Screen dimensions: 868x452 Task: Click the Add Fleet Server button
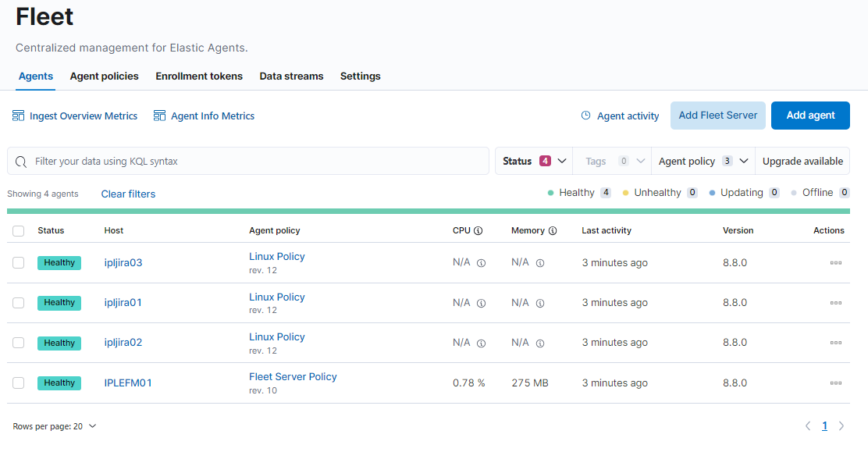click(x=718, y=116)
